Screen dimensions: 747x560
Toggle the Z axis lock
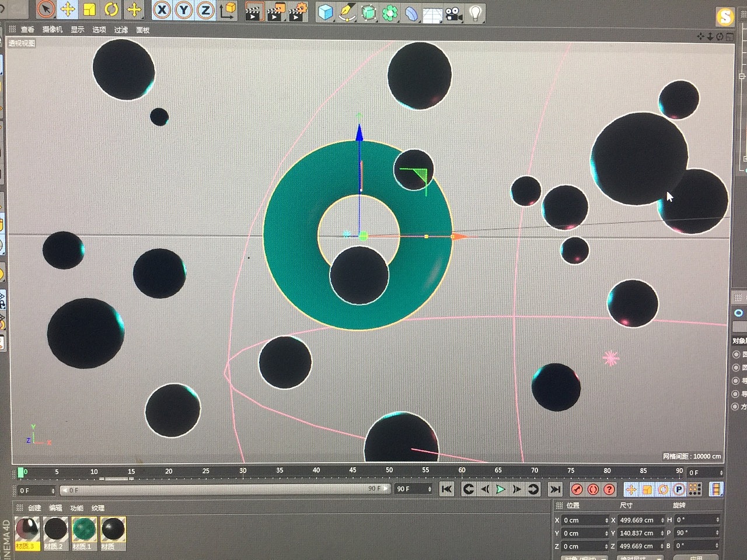tap(205, 10)
